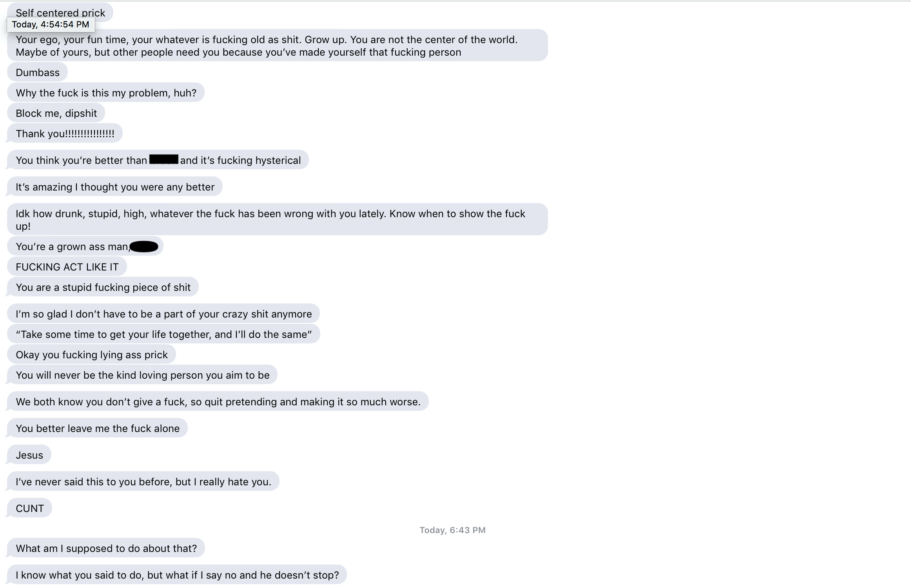Click the "You're a grown ass man" message
This screenshot has width=911, height=588.
pyautogui.click(x=73, y=247)
